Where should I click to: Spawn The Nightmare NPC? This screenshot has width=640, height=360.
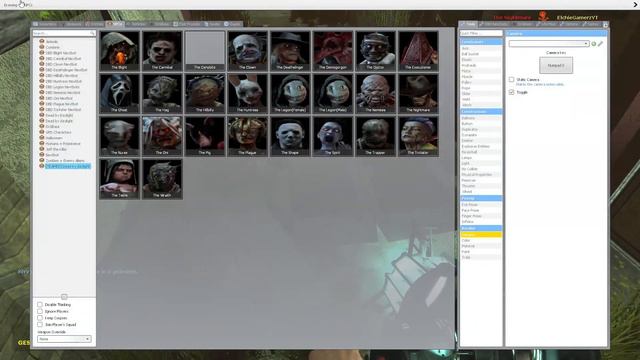point(418,93)
